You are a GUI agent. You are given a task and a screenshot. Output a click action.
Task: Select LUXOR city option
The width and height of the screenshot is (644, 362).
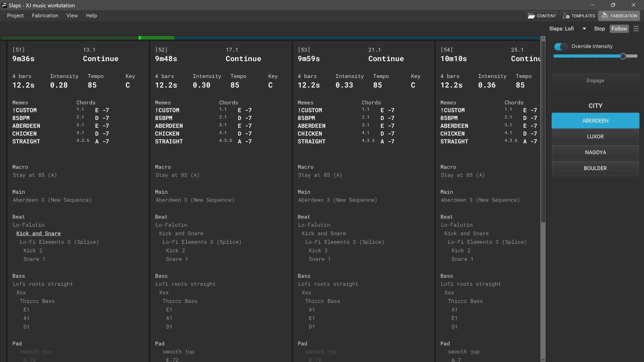[595, 136]
